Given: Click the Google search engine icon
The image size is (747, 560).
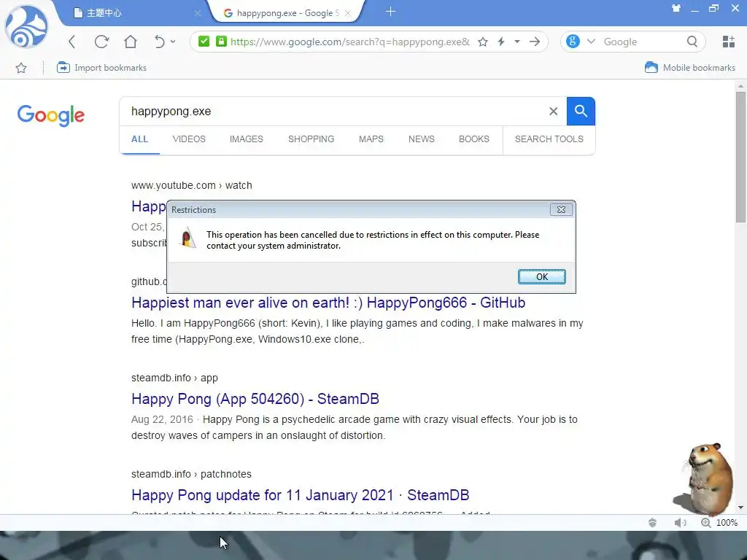Looking at the screenshot, I should point(573,42).
